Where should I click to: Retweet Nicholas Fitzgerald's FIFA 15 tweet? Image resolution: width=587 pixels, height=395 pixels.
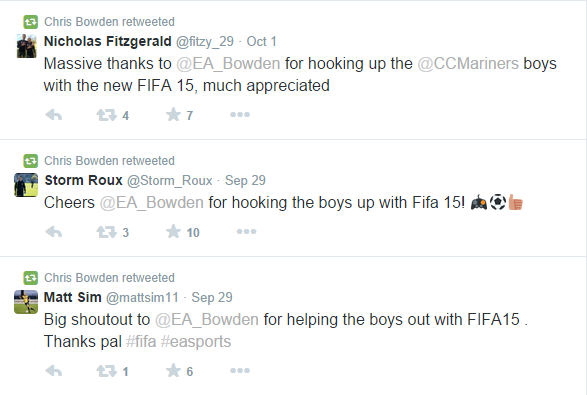107,115
